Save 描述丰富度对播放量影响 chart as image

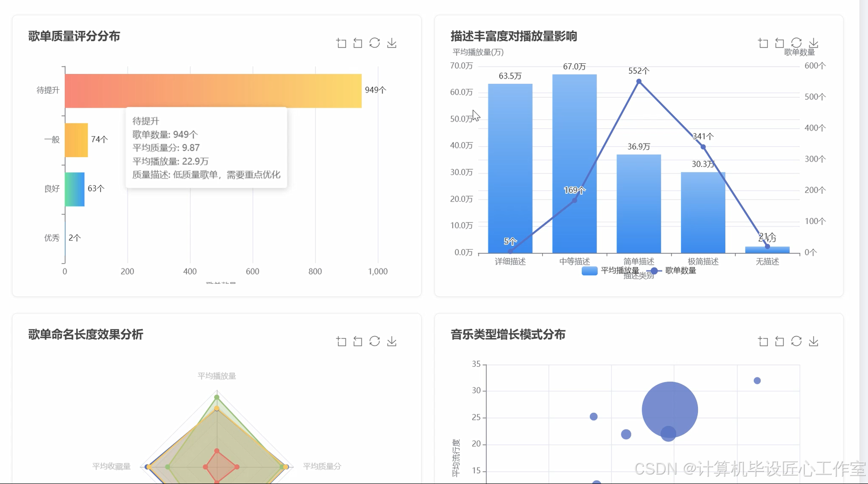(813, 43)
